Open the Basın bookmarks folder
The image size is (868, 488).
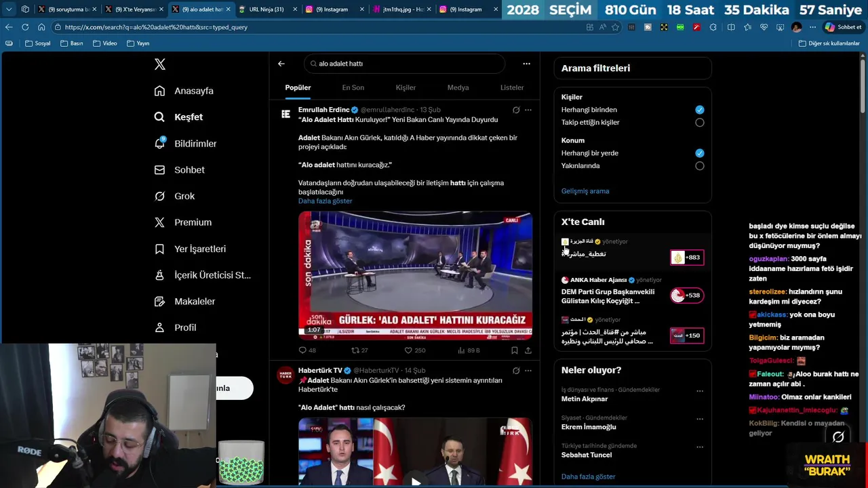click(72, 43)
